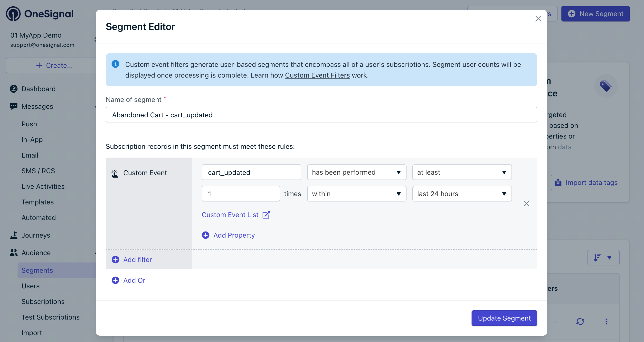Open the Dashboard via its gauge icon
Screen dimensions: 644x342
[13, 89]
